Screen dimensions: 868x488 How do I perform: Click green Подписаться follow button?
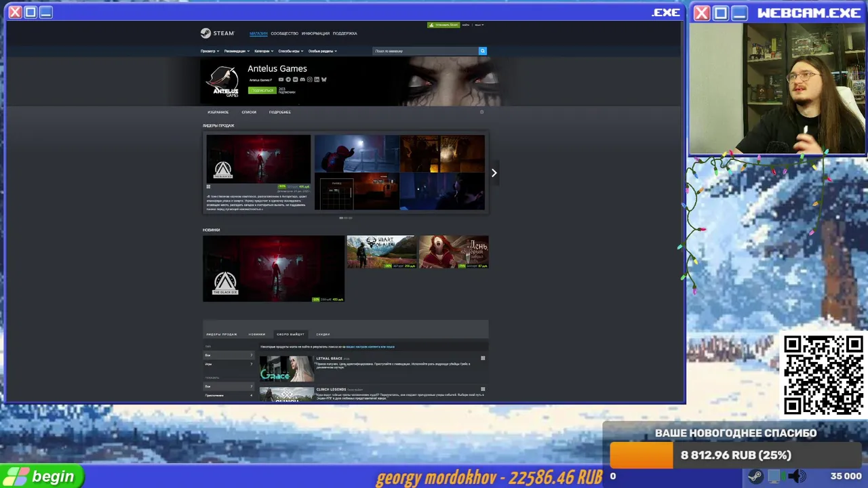pos(262,90)
